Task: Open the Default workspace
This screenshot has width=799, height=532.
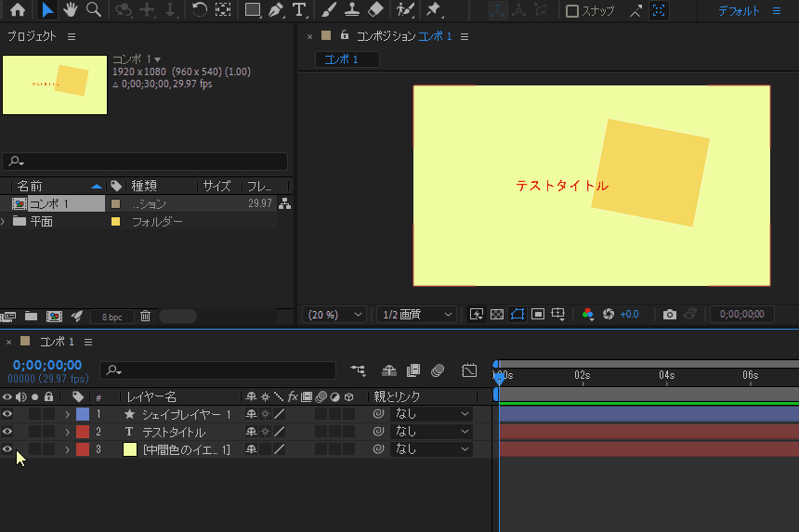Action: click(x=739, y=11)
